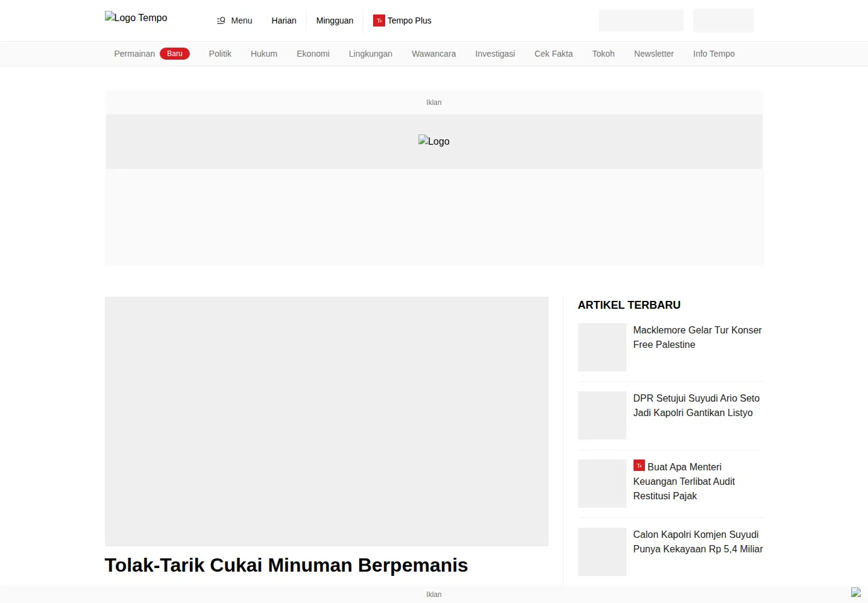This screenshot has width=868, height=603.
Task: Click the red Baru badge
Action: [175, 54]
